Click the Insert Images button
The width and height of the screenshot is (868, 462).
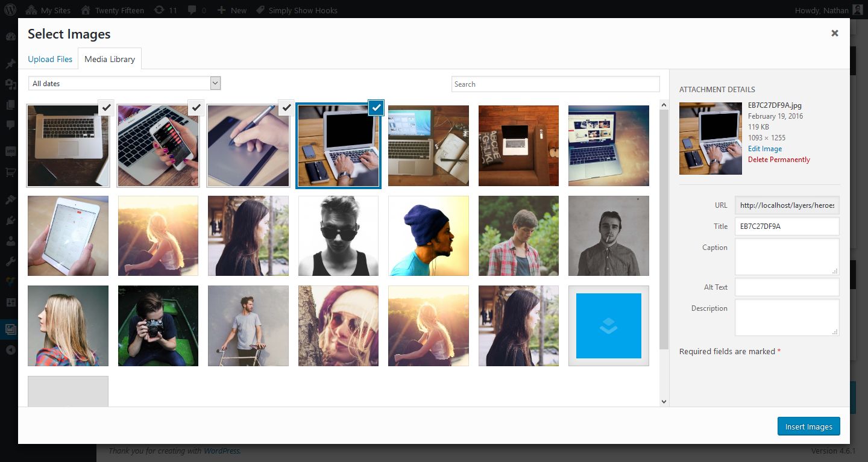pyautogui.click(x=808, y=426)
